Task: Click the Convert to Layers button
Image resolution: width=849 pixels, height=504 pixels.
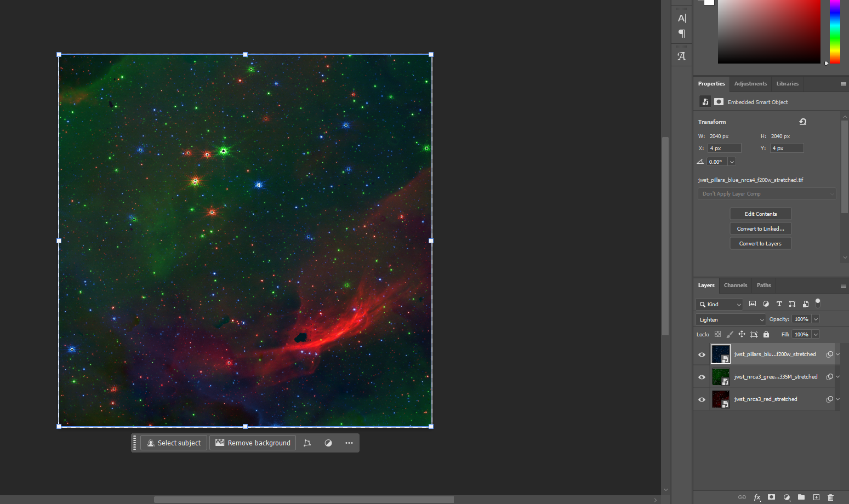Action: pos(760,243)
